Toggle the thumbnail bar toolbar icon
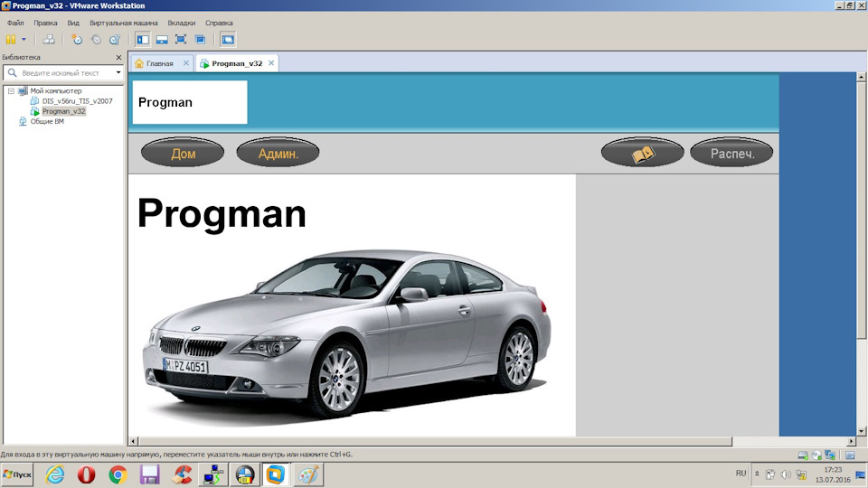The height and width of the screenshot is (488, 868). [162, 39]
